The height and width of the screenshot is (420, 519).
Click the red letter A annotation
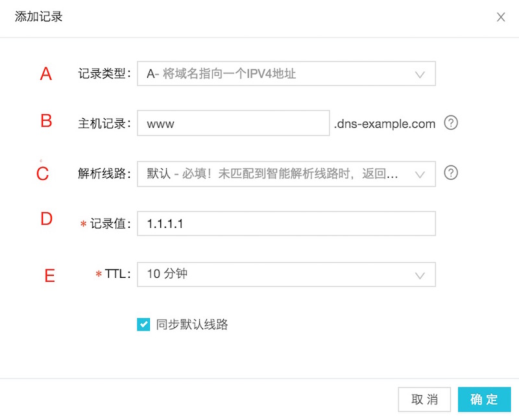coord(46,74)
